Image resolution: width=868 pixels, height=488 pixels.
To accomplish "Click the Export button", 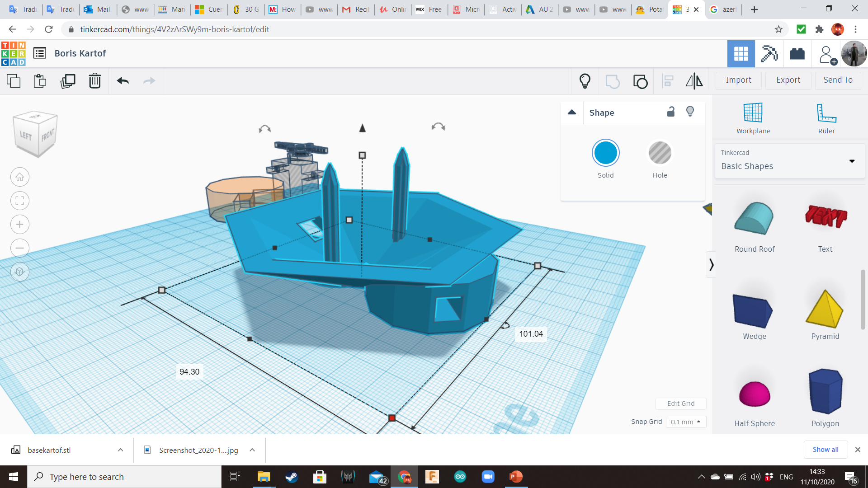I will pos(788,80).
